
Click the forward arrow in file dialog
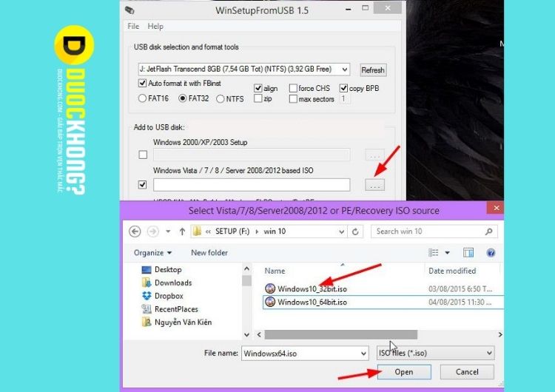(153, 232)
